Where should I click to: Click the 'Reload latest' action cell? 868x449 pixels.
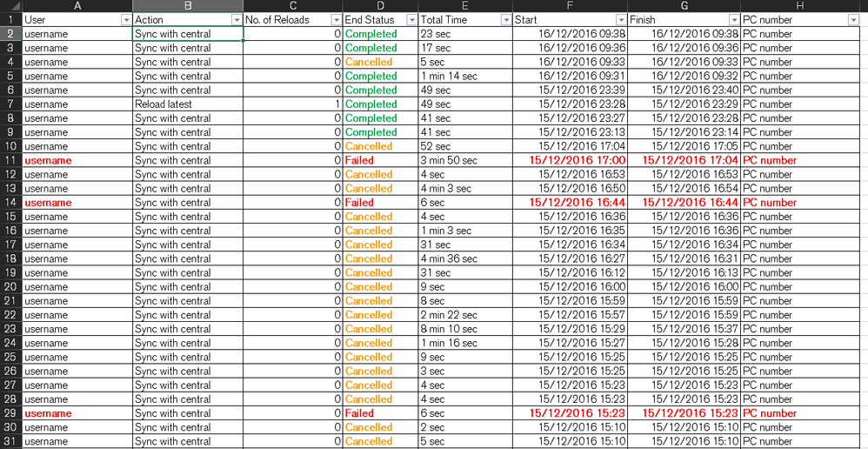tap(188, 104)
